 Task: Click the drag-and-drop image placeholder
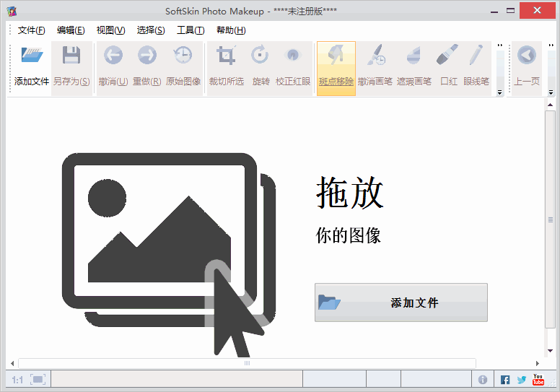pyautogui.click(x=169, y=255)
